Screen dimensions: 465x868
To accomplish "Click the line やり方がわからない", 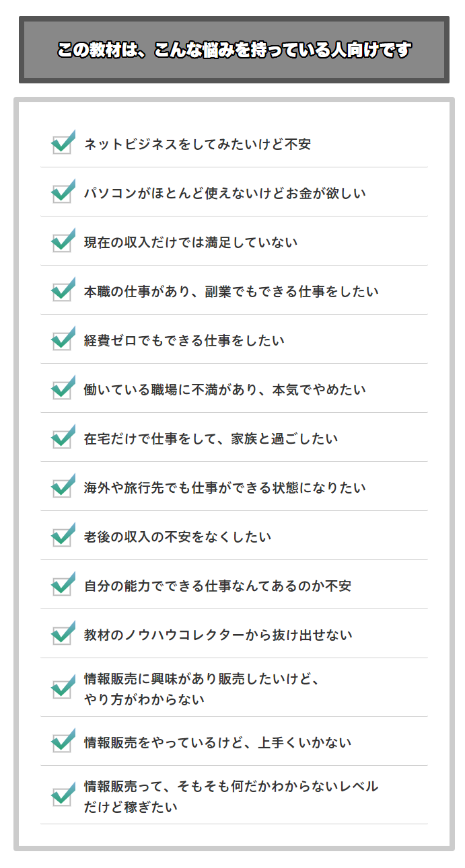I will (144, 700).
